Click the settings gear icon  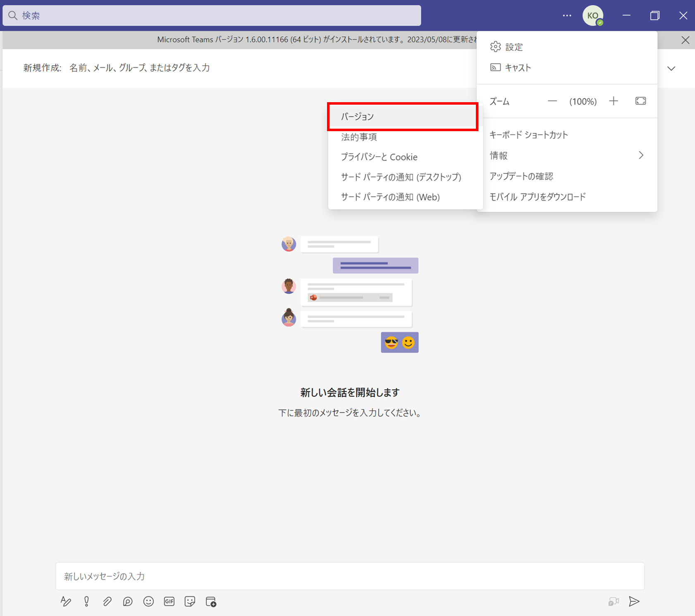pos(495,47)
